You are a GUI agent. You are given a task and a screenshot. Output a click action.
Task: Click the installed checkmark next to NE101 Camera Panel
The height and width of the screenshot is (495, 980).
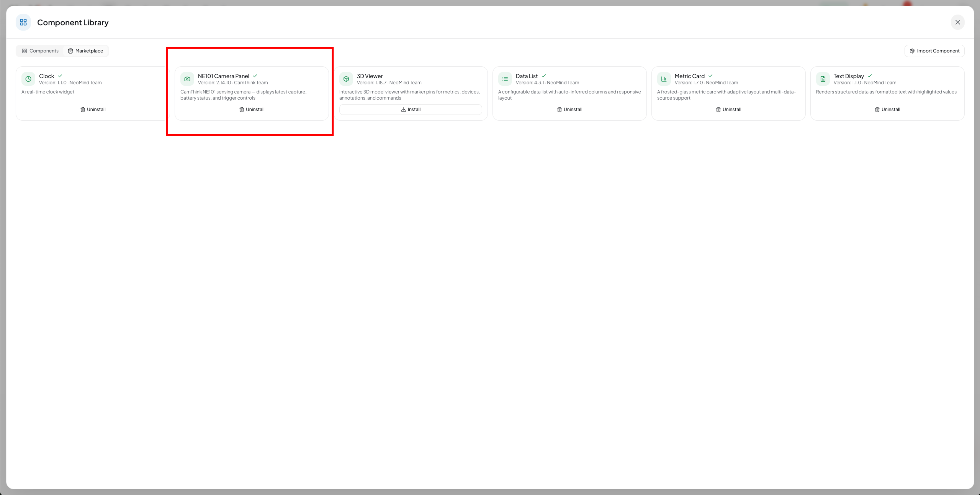pyautogui.click(x=255, y=76)
